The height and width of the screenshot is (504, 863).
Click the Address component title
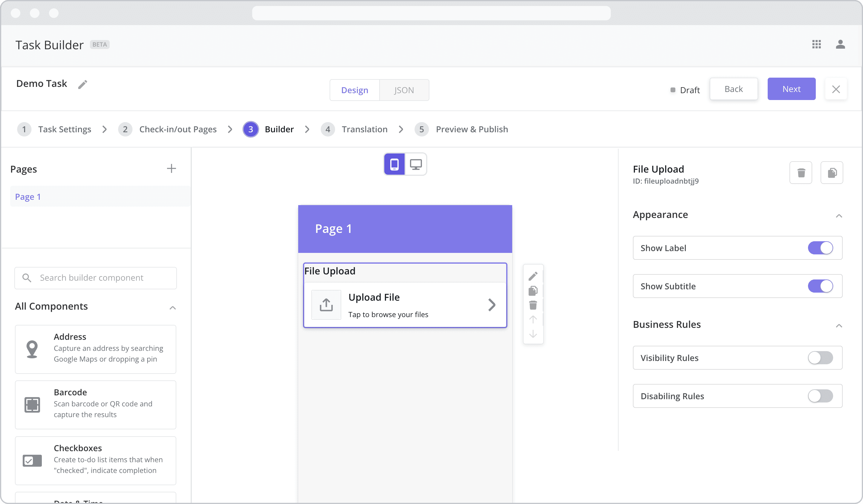coord(70,337)
